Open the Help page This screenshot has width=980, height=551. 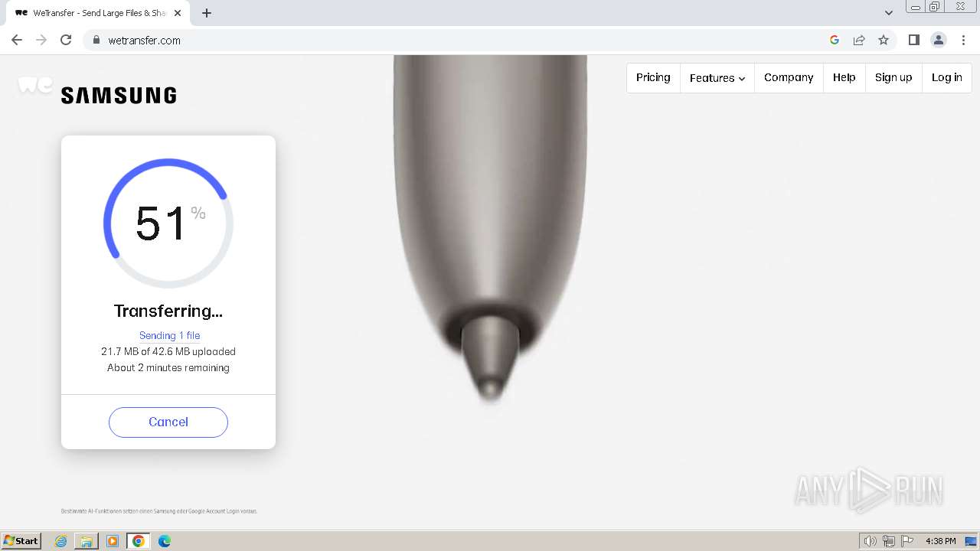pos(844,77)
